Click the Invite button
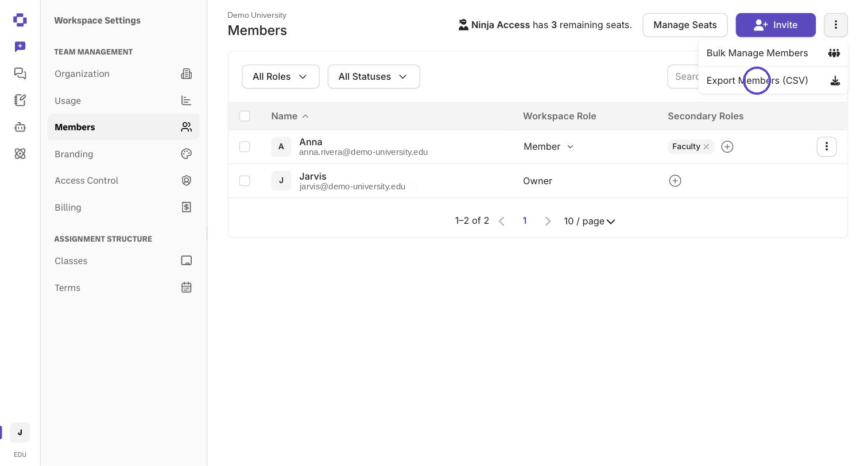The image size is (868, 466). (x=776, y=25)
